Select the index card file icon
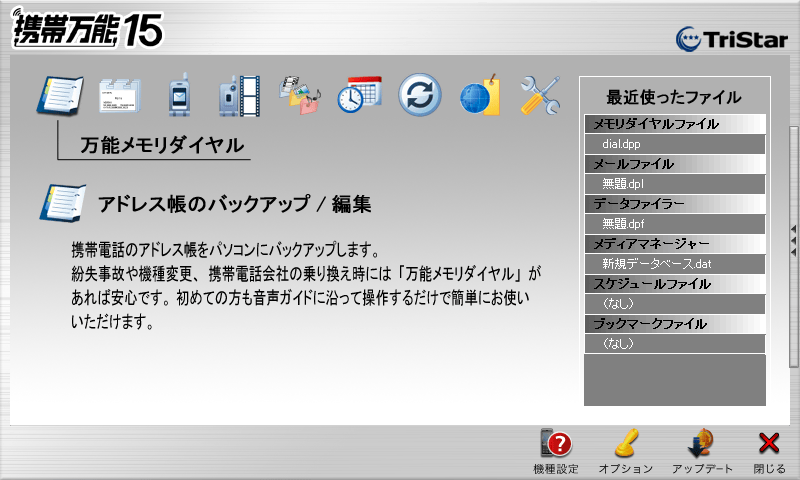This screenshot has width=800, height=480. tap(120, 95)
